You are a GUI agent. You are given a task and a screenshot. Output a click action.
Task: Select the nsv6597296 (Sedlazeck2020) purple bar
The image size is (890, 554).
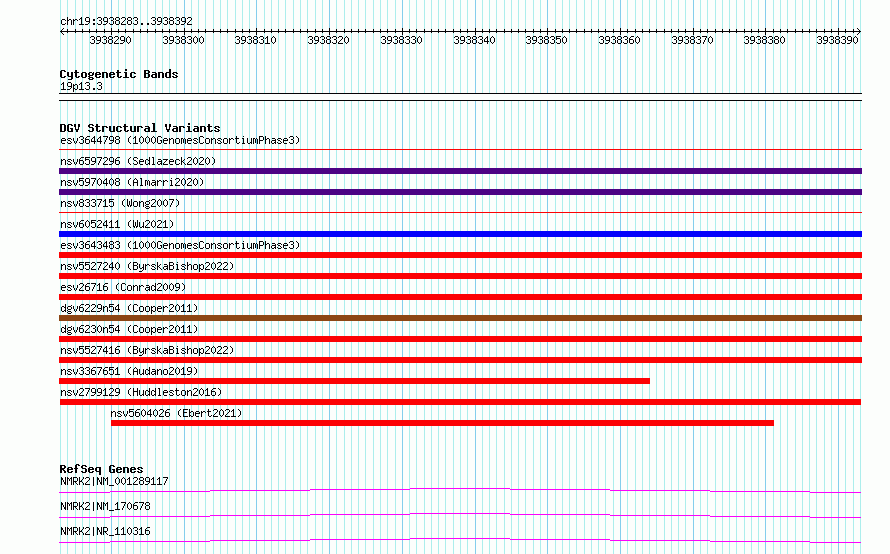click(x=460, y=171)
